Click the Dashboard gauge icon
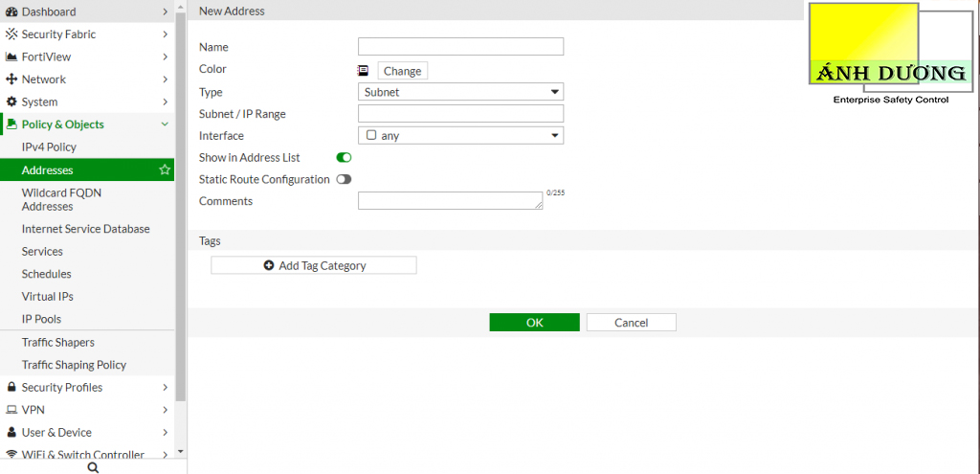Viewport: 980px width, 474px height. pos(11,11)
